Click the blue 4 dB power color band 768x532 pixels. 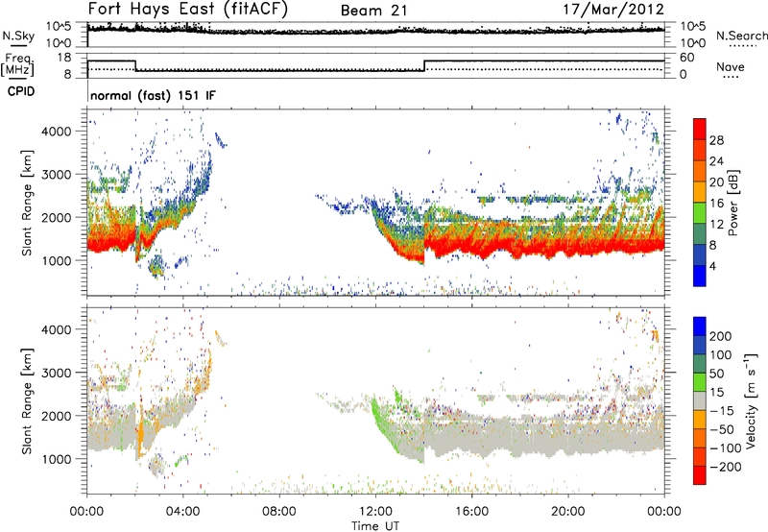click(x=700, y=276)
